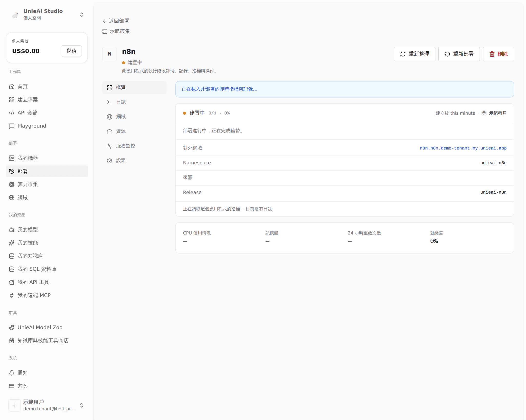The height and width of the screenshot is (420, 526).
Task: Click the 示範租戶 owner label in status card
Action: coord(498,113)
